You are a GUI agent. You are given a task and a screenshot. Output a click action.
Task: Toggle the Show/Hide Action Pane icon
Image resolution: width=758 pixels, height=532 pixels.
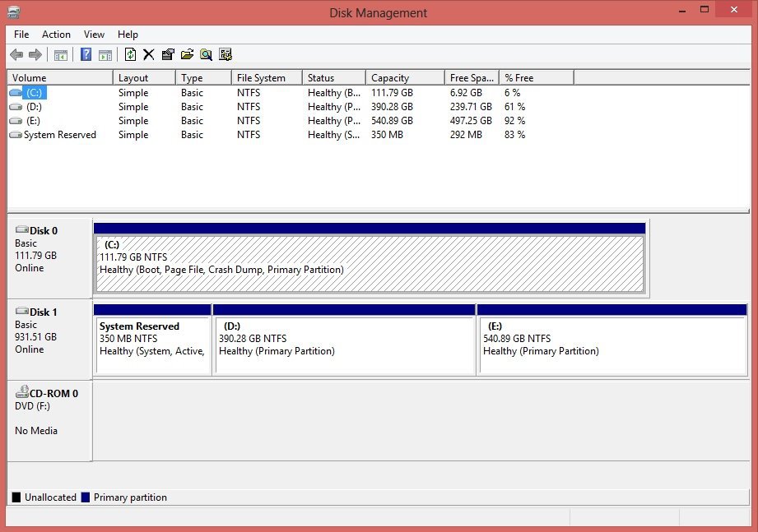105,54
